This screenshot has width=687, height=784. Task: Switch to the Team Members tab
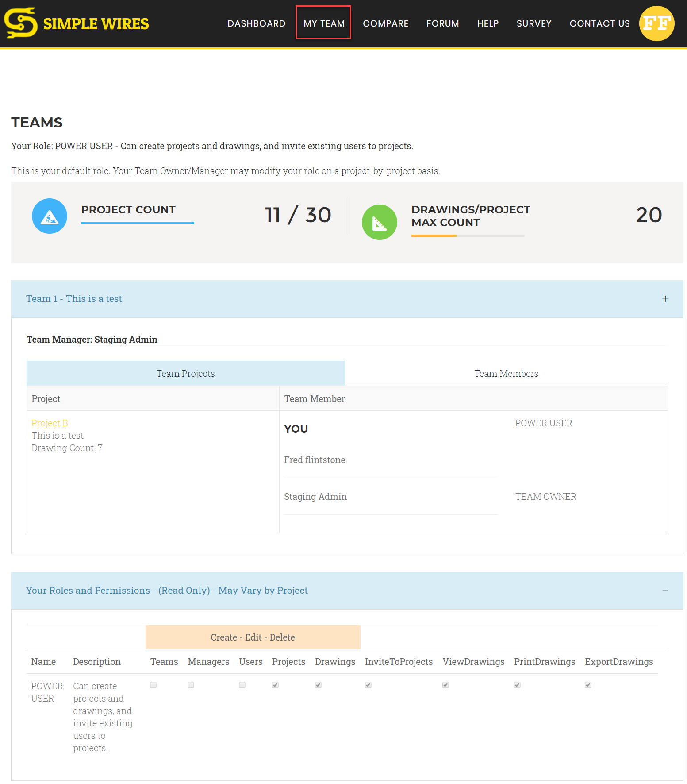pos(506,373)
